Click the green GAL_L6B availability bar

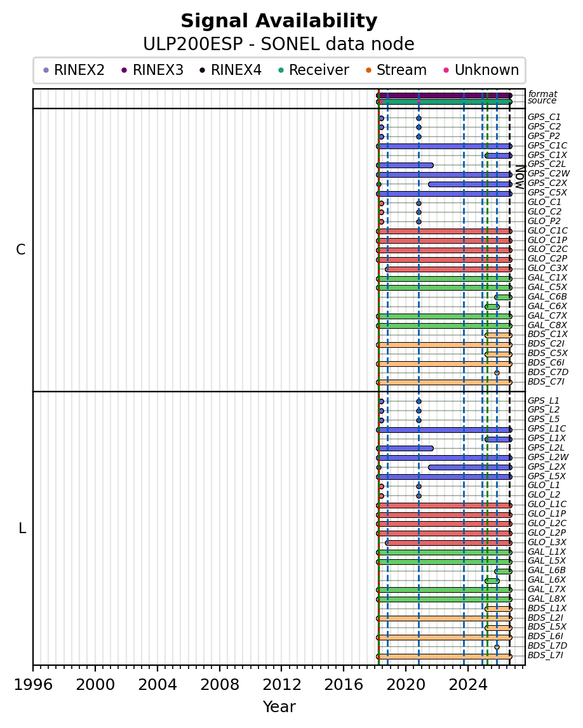click(x=503, y=571)
